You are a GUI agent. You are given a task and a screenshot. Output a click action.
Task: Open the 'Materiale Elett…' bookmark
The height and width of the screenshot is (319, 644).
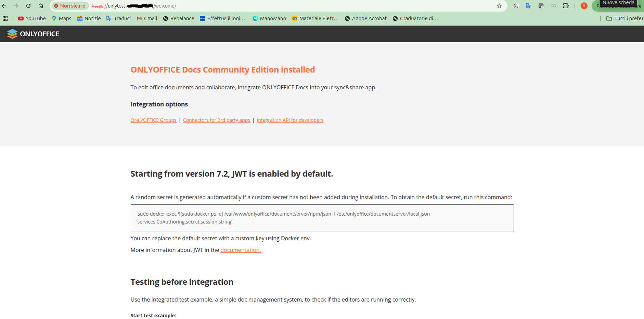[x=315, y=18]
